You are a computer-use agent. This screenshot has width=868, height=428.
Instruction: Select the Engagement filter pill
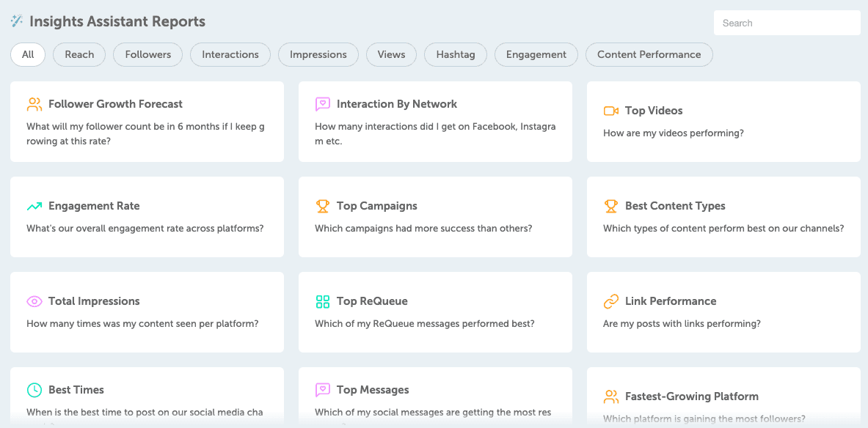tap(536, 54)
